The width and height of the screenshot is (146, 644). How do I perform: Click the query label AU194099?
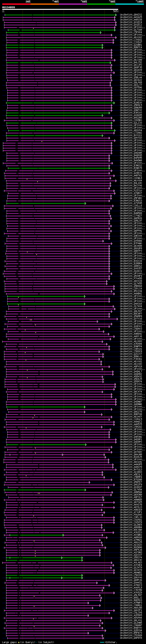coord(8,7)
